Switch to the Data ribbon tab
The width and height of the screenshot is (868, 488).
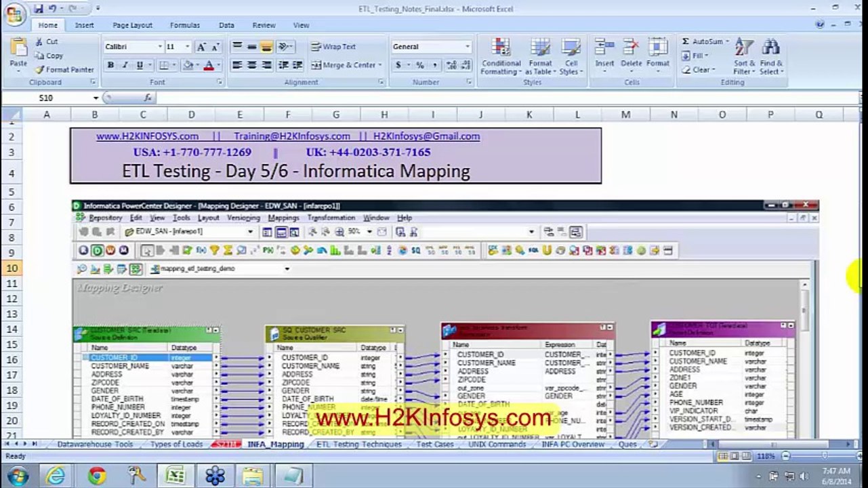click(226, 25)
